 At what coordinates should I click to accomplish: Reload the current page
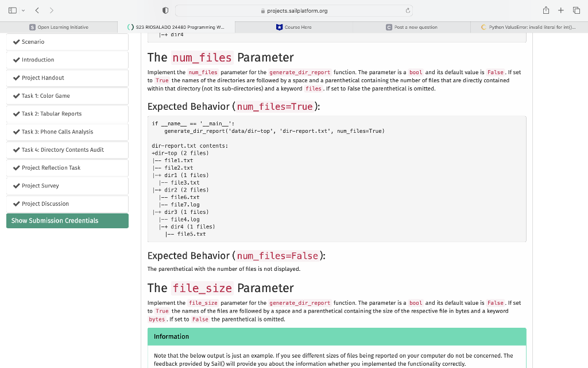click(407, 10)
